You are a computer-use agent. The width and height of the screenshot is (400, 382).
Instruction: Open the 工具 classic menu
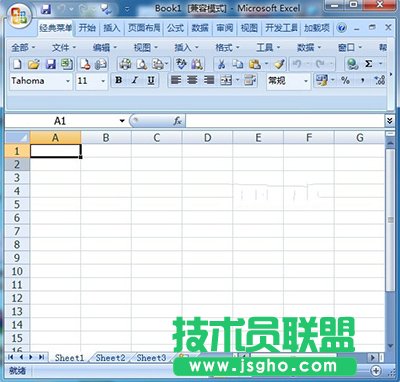[268, 48]
